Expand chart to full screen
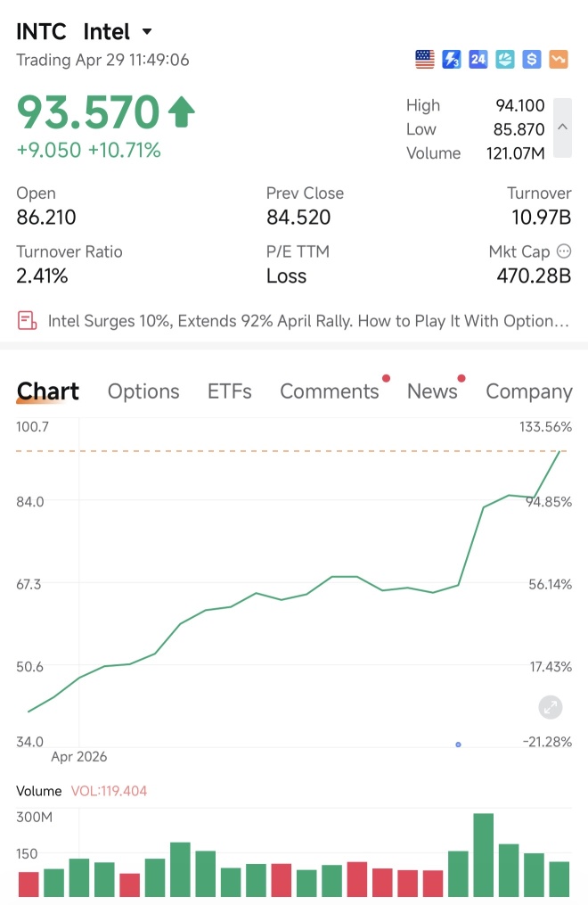Viewport: 588px width, 905px height. tap(550, 707)
